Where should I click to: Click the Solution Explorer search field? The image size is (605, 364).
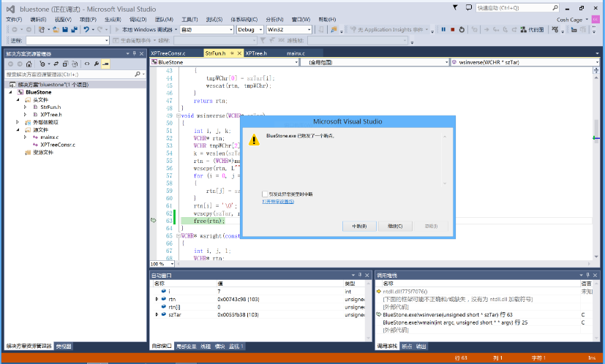[x=75, y=74]
